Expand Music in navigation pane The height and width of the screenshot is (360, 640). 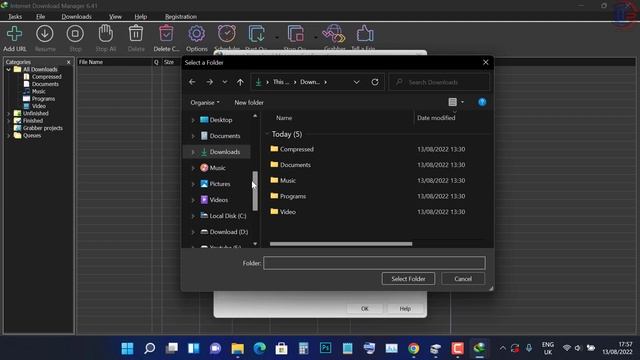[193, 168]
